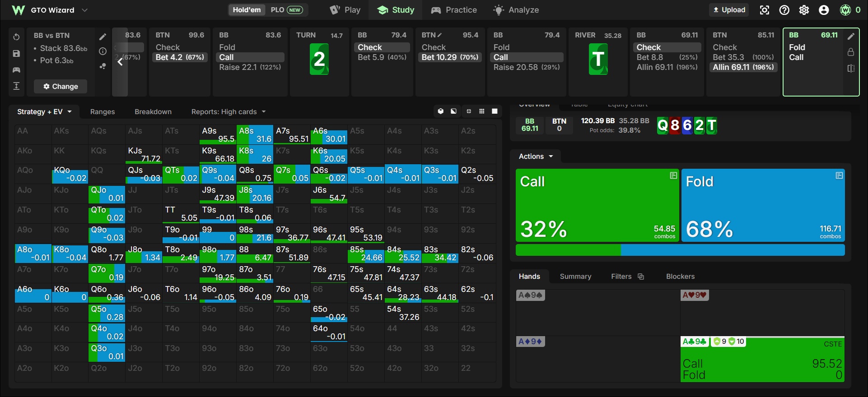Click the three-dots icon below the info icon

103,66
